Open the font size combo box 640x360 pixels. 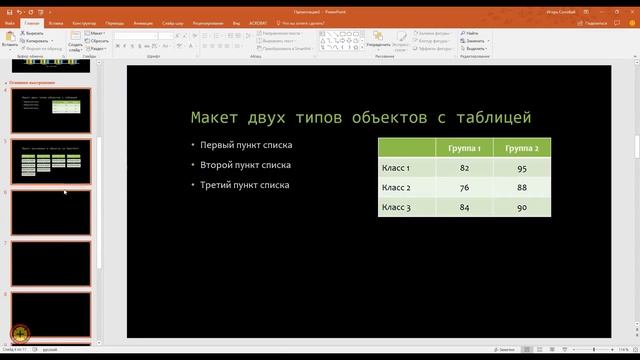(166, 36)
